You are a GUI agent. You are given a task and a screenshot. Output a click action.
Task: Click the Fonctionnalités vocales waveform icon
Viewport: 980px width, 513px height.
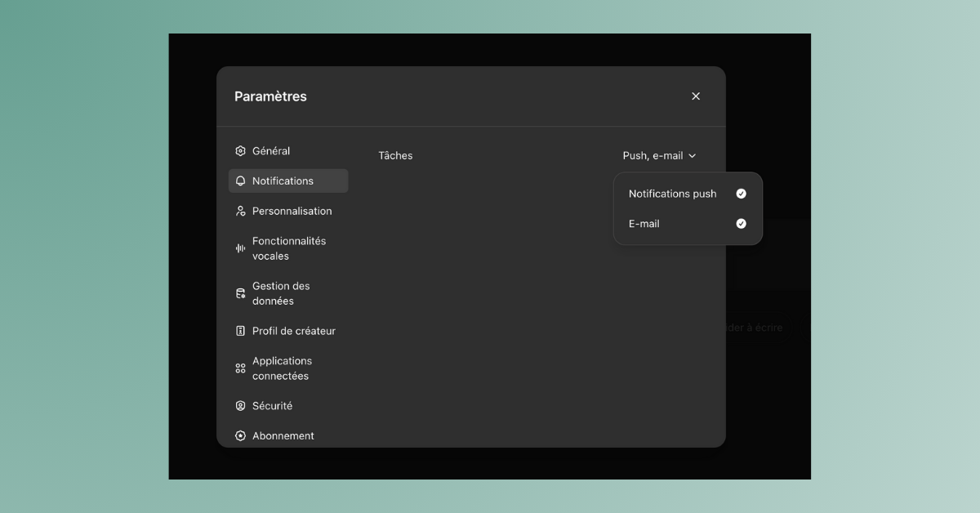point(240,248)
